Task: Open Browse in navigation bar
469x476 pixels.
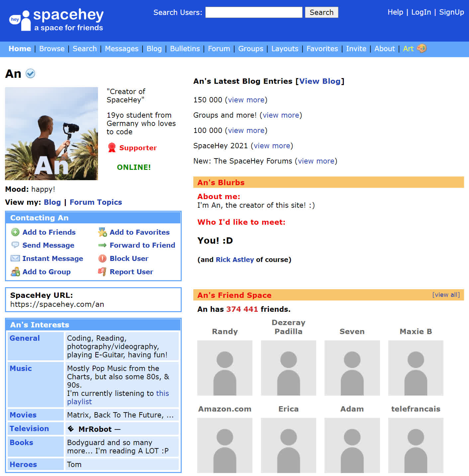Action: point(52,49)
